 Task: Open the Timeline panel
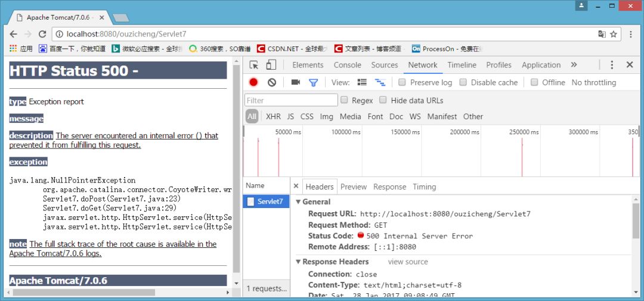coord(462,65)
